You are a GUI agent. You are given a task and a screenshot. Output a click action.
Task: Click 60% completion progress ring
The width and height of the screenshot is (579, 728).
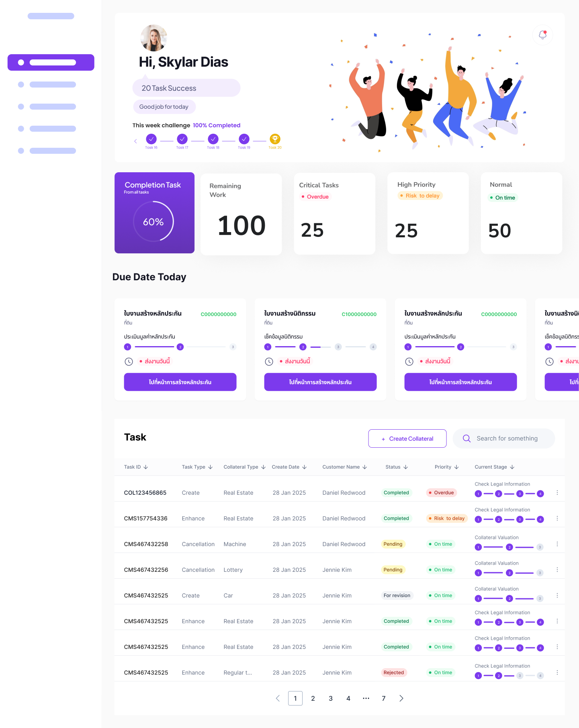point(153,222)
